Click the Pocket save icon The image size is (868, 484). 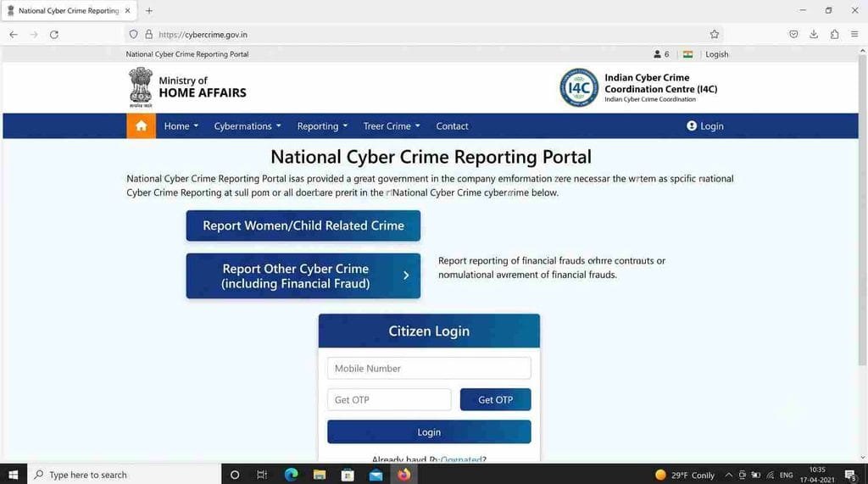click(793, 35)
